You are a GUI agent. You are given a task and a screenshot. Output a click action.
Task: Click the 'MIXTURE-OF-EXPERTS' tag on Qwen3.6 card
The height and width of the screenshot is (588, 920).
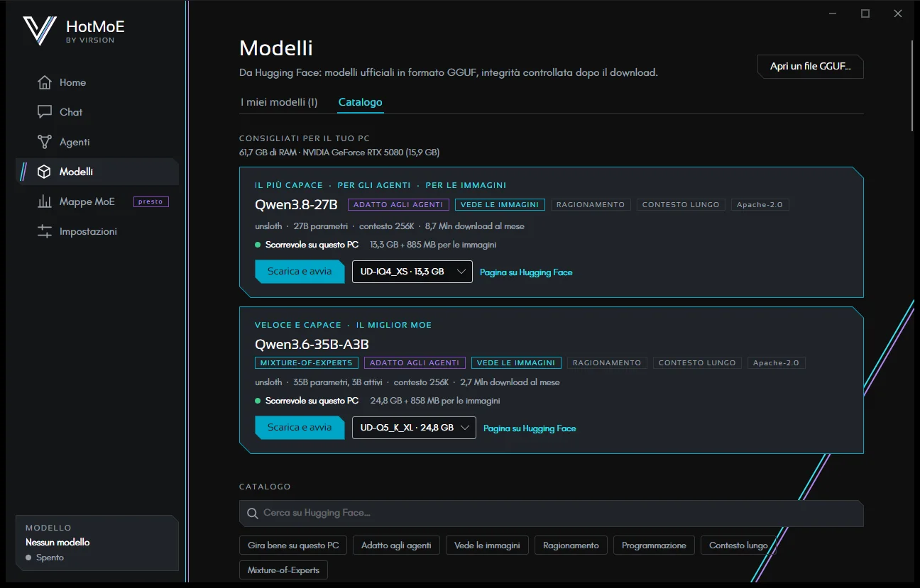pyautogui.click(x=307, y=362)
